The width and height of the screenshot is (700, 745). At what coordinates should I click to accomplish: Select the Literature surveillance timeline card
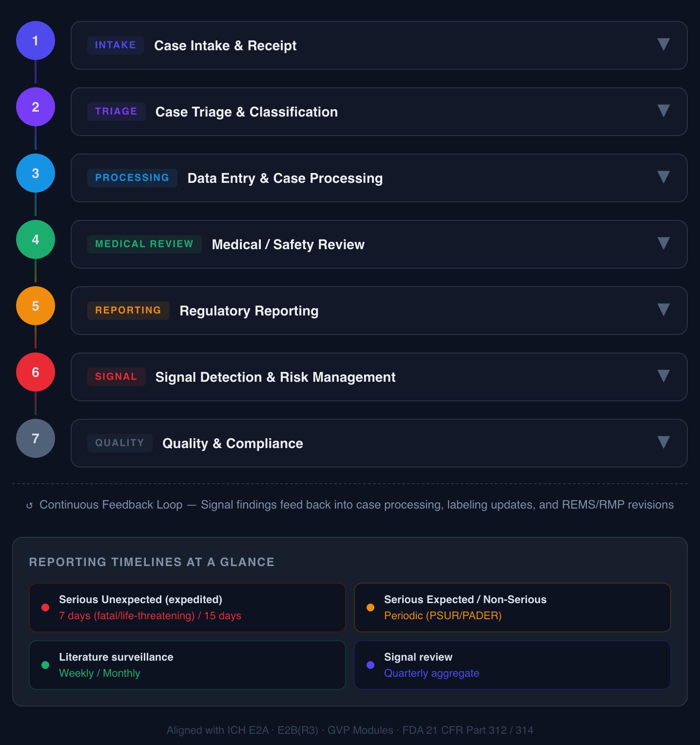pyautogui.click(x=187, y=665)
